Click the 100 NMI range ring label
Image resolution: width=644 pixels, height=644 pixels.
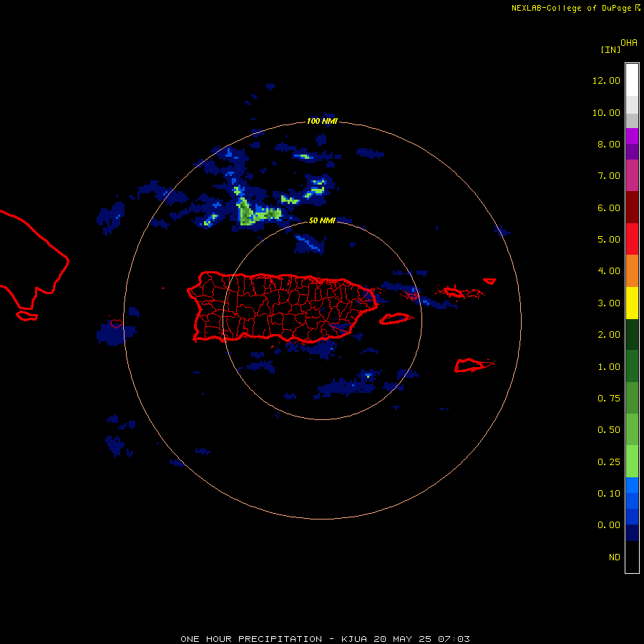[x=322, y=121]
